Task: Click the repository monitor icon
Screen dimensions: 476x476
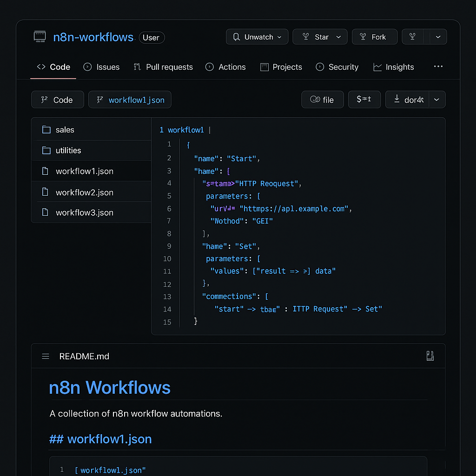Action: pyautogui.click(x=40, y=36)
